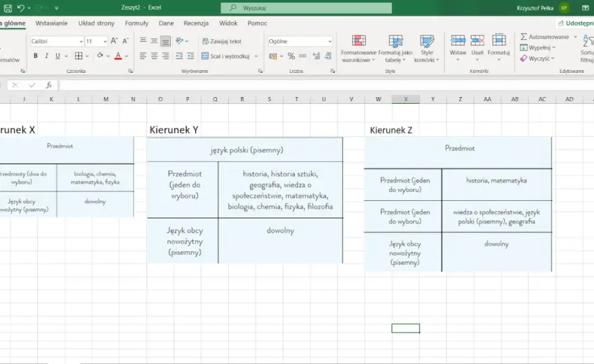Image resolution: width=594 pixels, height=364 pixels.
Task: Open font color dropdown arrow
Action: [x=126, y=57]
